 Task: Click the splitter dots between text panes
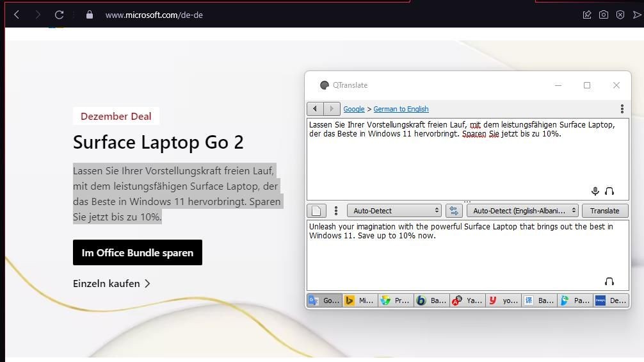click(x=467, y=202)
